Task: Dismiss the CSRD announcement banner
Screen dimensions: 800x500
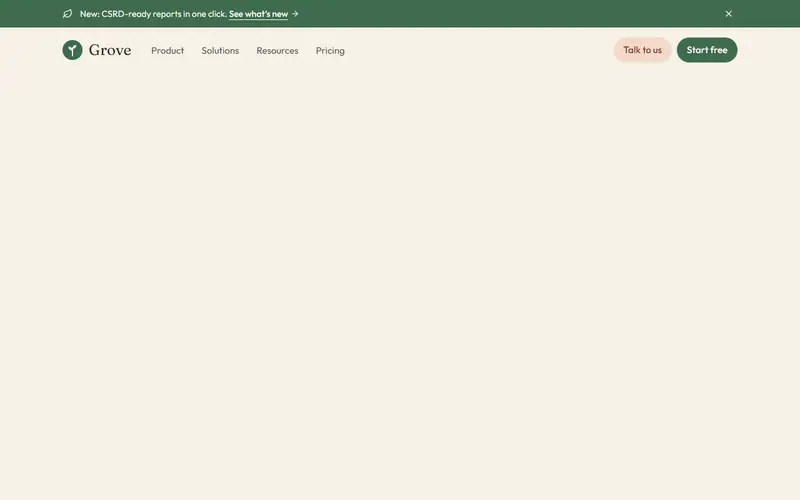Action: point(729,14)
